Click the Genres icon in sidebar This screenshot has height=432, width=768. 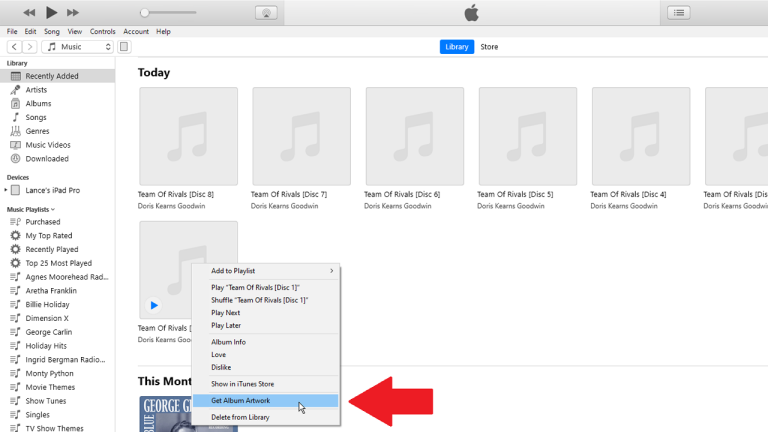[16, 131]
